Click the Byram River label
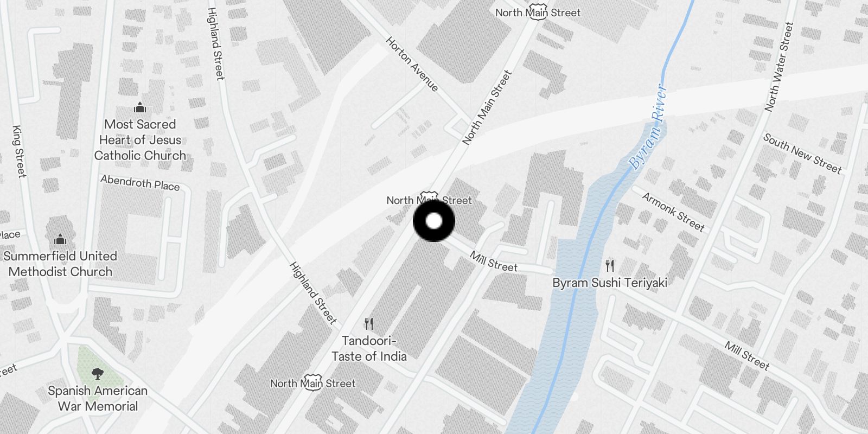Viewport: 868px width, 434px height. 647,126
